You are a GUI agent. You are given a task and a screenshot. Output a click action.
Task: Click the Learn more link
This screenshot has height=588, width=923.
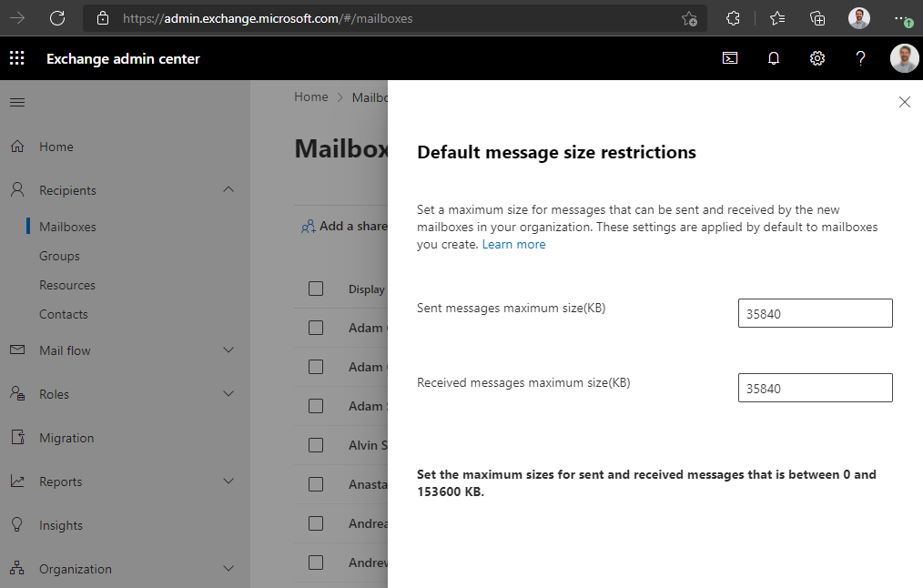point(513,244)
